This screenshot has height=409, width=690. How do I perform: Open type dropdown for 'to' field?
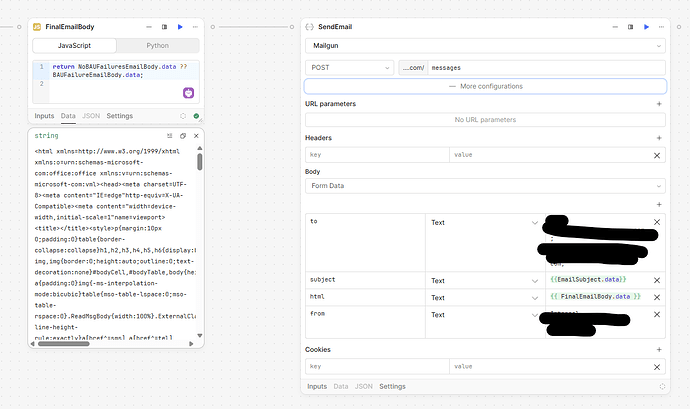coord(485,223)
